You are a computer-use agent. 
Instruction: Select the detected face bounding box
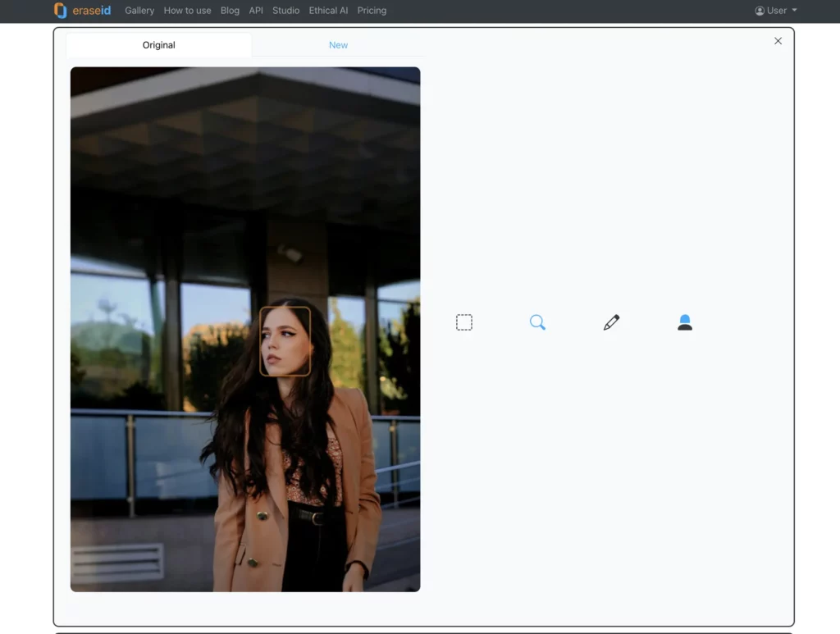pyautogui.click(x=285, y=340)
